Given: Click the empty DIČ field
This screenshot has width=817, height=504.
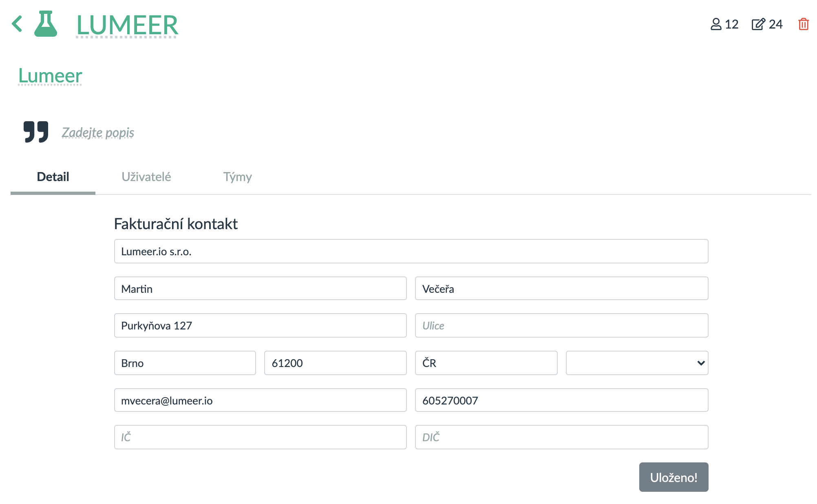Looking at the screenshot, I should pos(561,437).
